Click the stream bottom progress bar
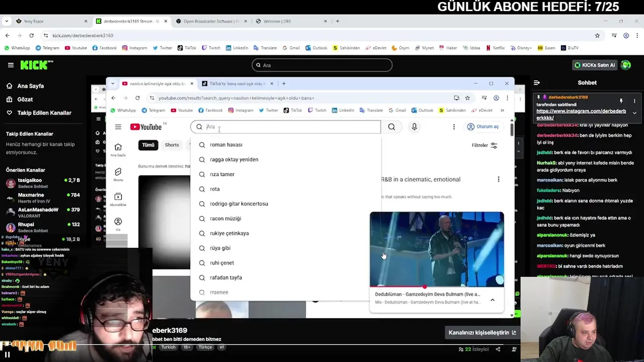Screen dimensions: 644x362 [322, 345]
